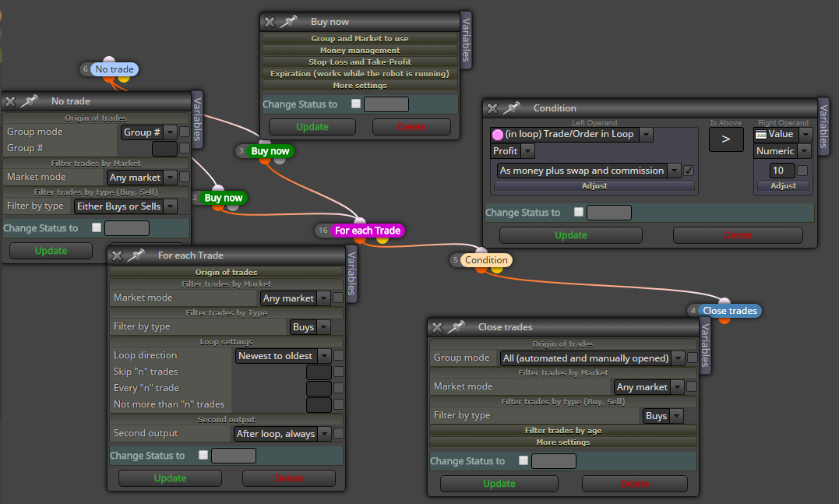
Task: Open Buys filter dropdown in For each Trade
Action: 310,327
